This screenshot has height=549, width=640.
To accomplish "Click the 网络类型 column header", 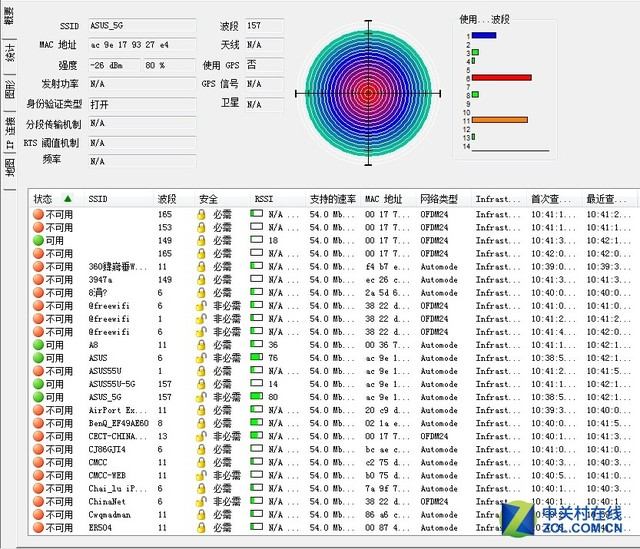I will [443, 199].
